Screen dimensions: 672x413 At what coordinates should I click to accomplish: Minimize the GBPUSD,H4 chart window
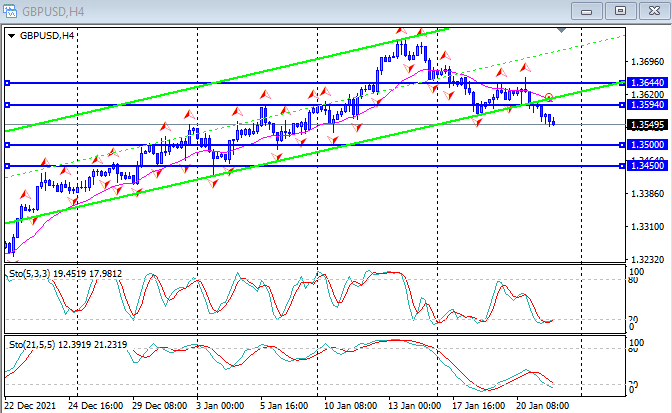(586, 11)
